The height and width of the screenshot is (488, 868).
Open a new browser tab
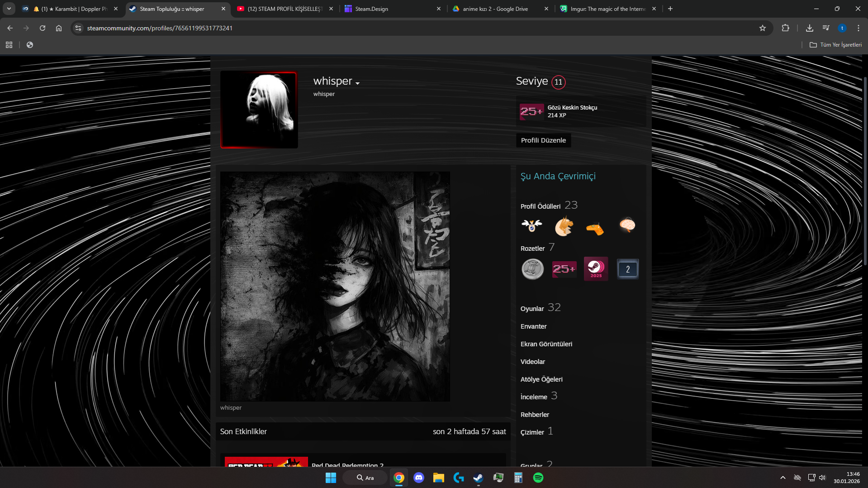coord(670,9)
